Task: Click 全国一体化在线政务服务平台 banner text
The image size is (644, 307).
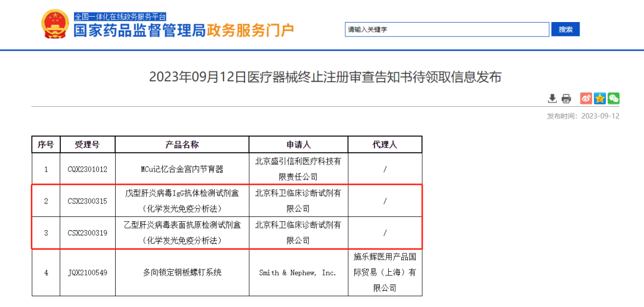Action: [x=120, y=17]
